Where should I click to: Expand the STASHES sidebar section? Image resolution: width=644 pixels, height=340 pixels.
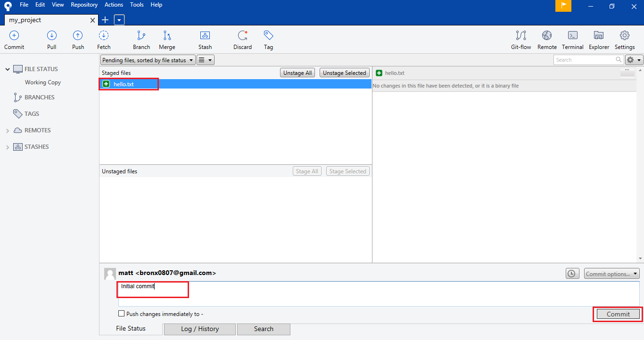click(x=8, y=147)
